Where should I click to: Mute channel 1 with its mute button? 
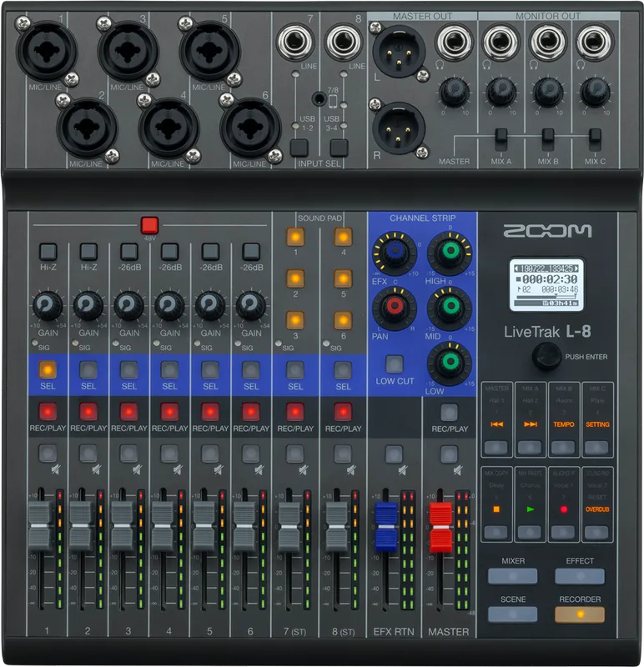click(x=48, y=454)
